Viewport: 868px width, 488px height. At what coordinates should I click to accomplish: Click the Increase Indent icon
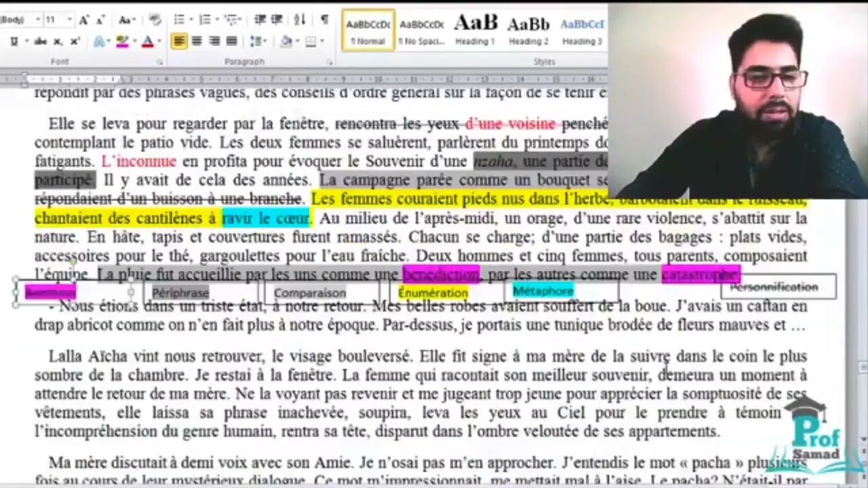(277, 20)
